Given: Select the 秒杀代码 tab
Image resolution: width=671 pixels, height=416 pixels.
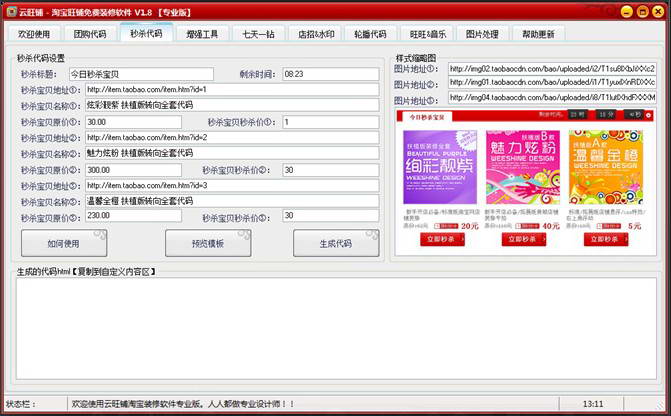Looking at the screenshot, I should pyautogui.click(x=146, y=33).
